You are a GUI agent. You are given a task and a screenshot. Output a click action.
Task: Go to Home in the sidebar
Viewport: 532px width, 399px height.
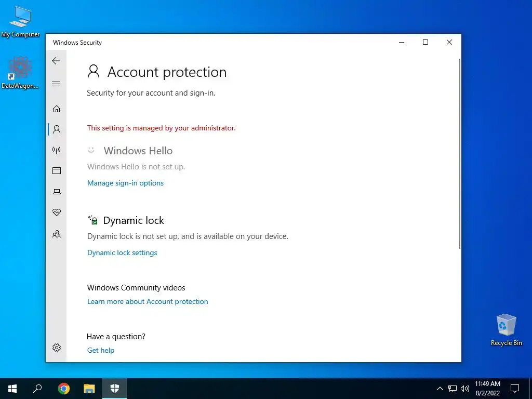point(56,109)
